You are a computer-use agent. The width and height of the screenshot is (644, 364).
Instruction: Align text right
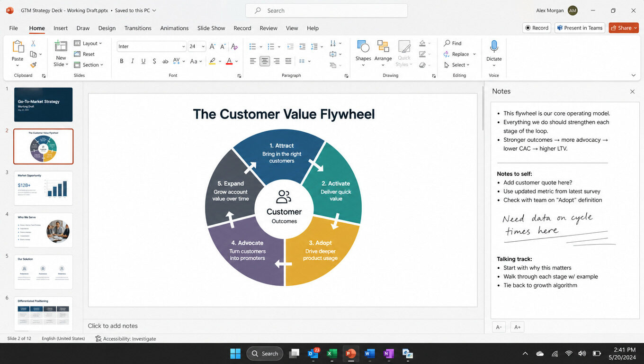coord(277,61)
